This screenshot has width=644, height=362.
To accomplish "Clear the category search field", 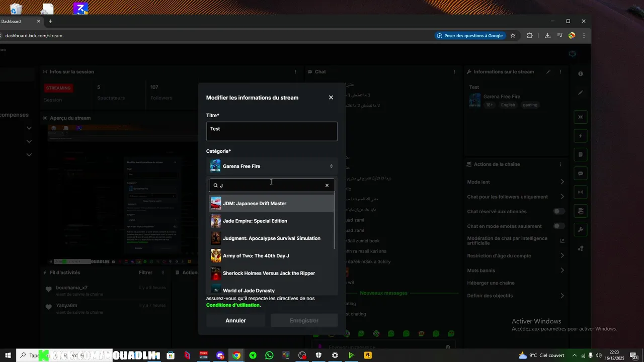I will (x=327, y=186).
